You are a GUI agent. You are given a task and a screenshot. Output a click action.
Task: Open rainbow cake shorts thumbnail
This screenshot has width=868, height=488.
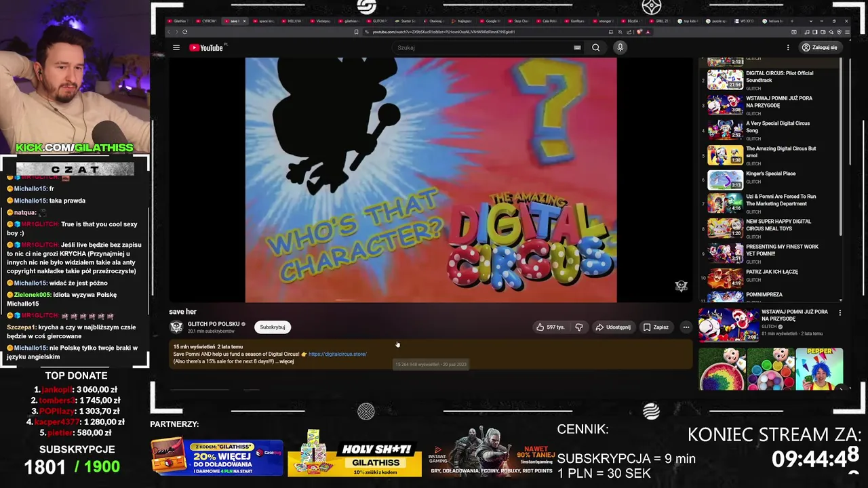point(722,369)
